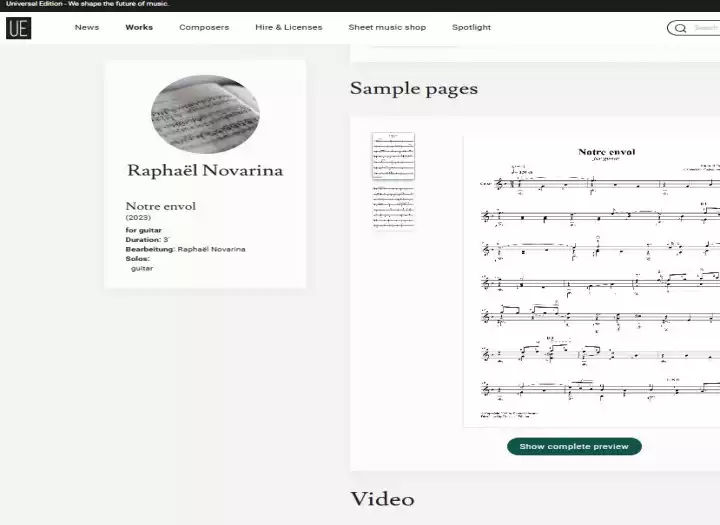
Task: Open the News menu item
Action: (87, 28)
